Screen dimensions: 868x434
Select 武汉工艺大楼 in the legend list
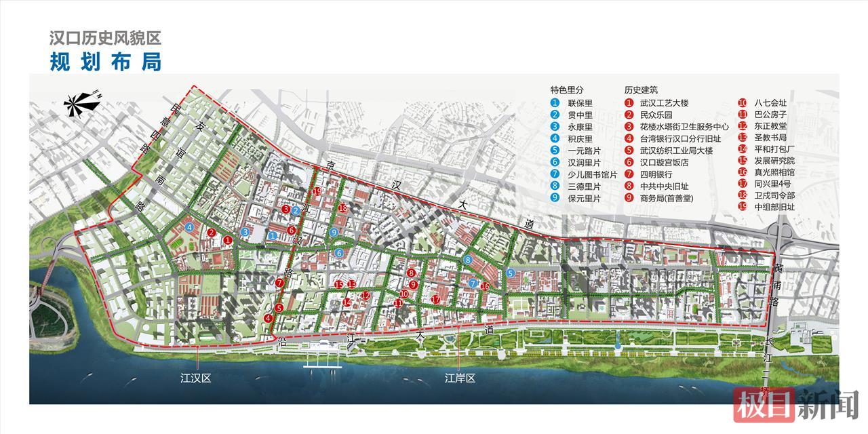pyautogui.click(x=664, y=103)
